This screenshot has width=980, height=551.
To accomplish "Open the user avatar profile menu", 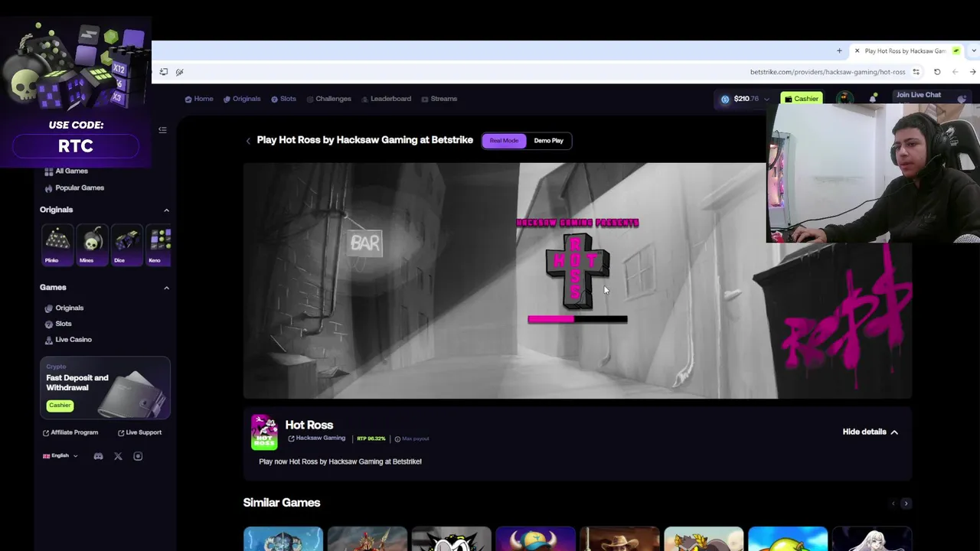I will pos(844,98).
